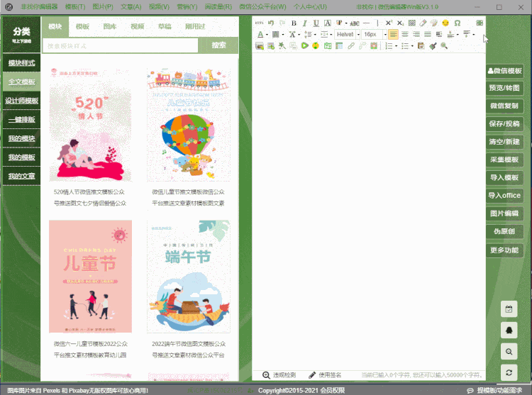Switch to the 草稿 tab

tap(165, 26)
